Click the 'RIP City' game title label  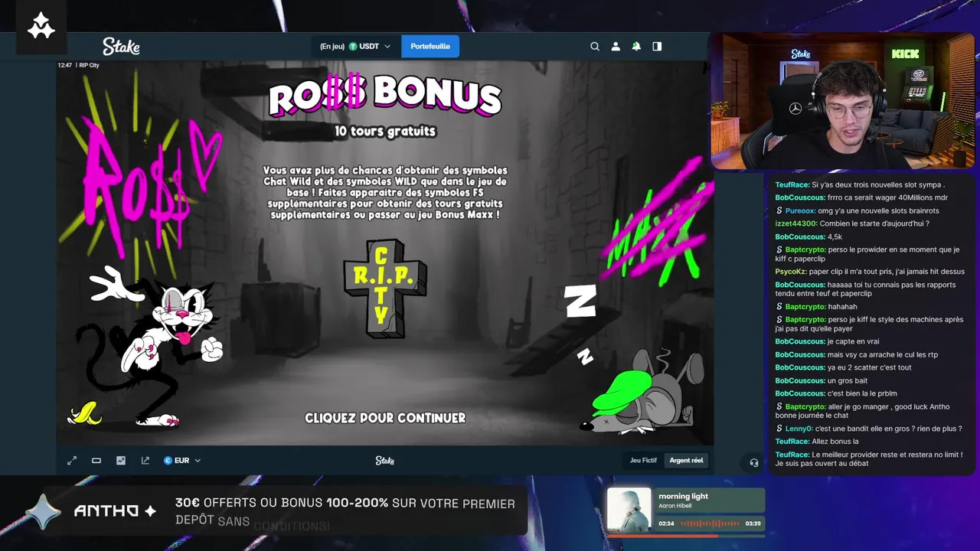[x=90, y=65]
